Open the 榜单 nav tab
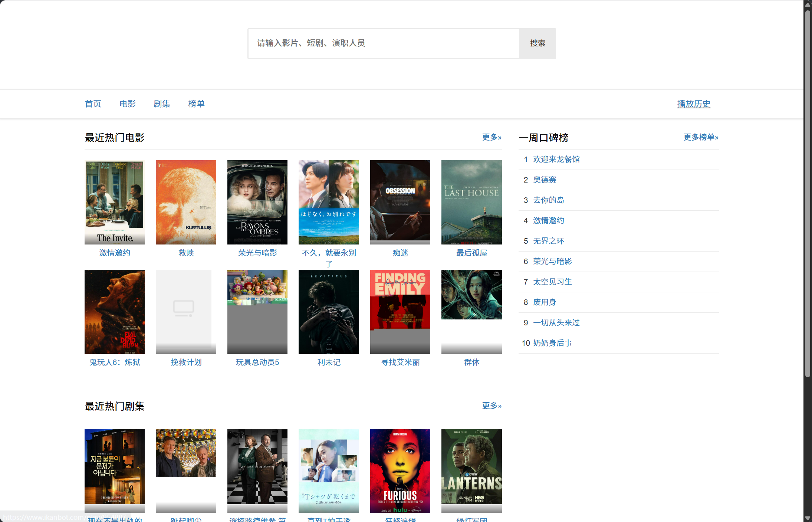The image size is (812, 522). [x=196, y=104]
